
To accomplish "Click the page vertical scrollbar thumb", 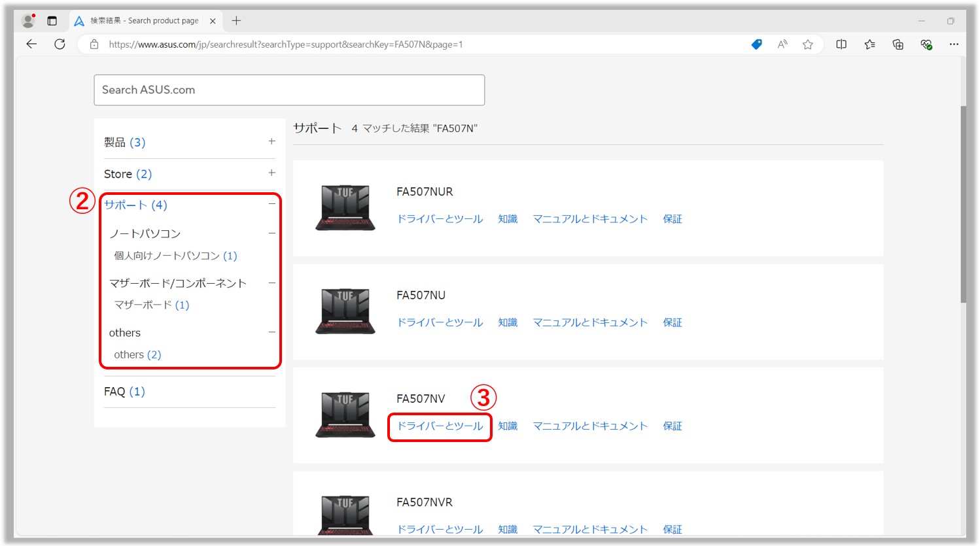I will click(x=963, y=204).
